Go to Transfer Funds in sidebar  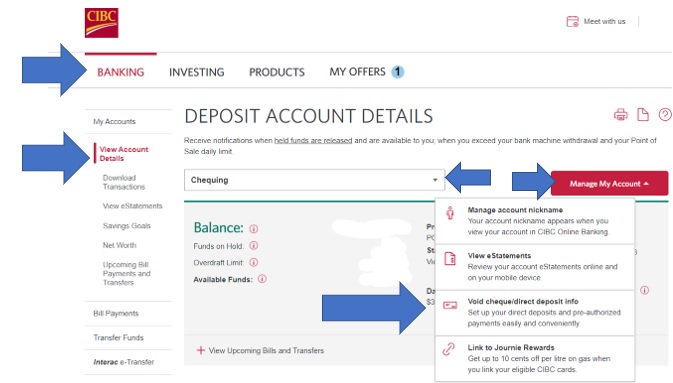coord(118,337)
